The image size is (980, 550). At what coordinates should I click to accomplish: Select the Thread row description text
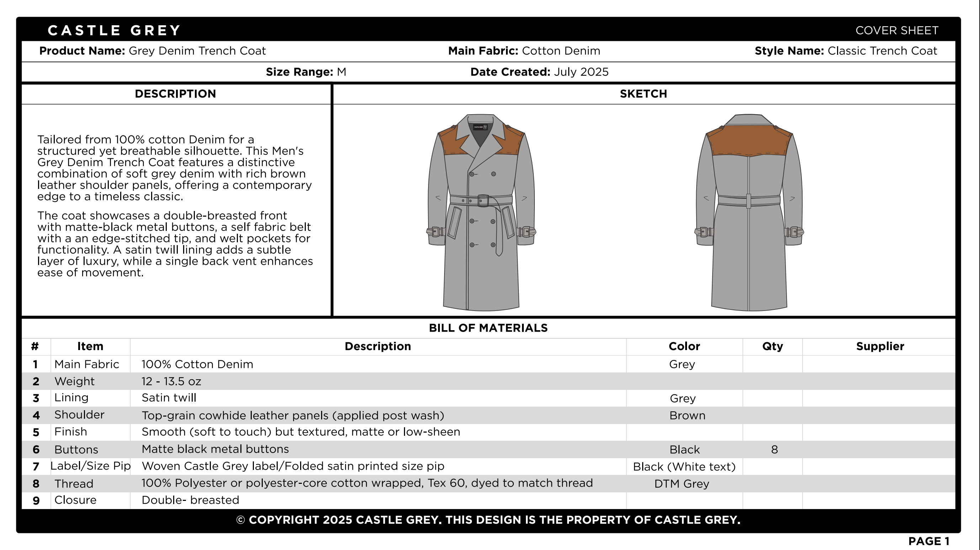coord(367,483)
